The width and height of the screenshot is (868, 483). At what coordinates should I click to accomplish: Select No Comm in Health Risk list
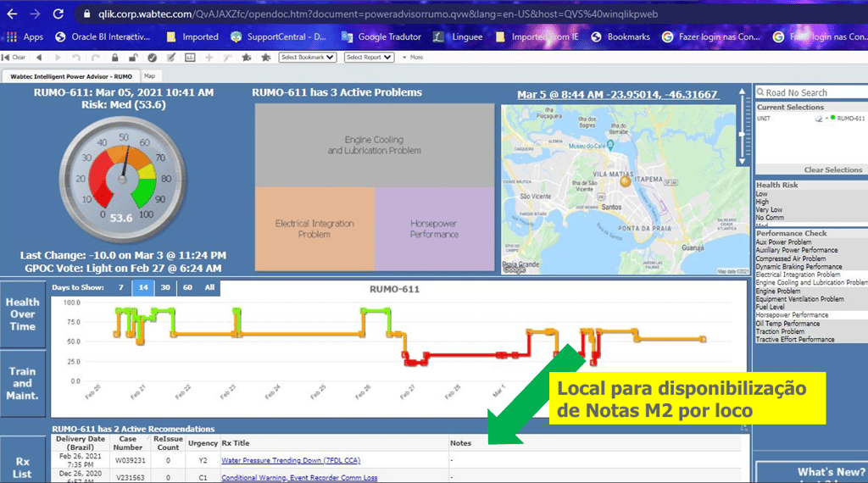(x=770, y=218)
